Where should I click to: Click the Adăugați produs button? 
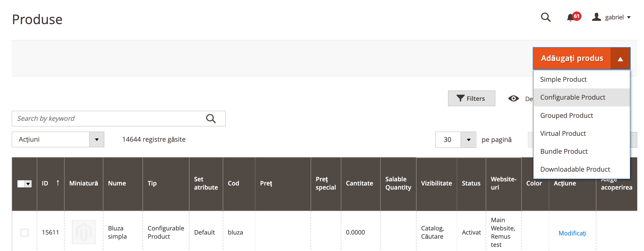pos(572,58)
